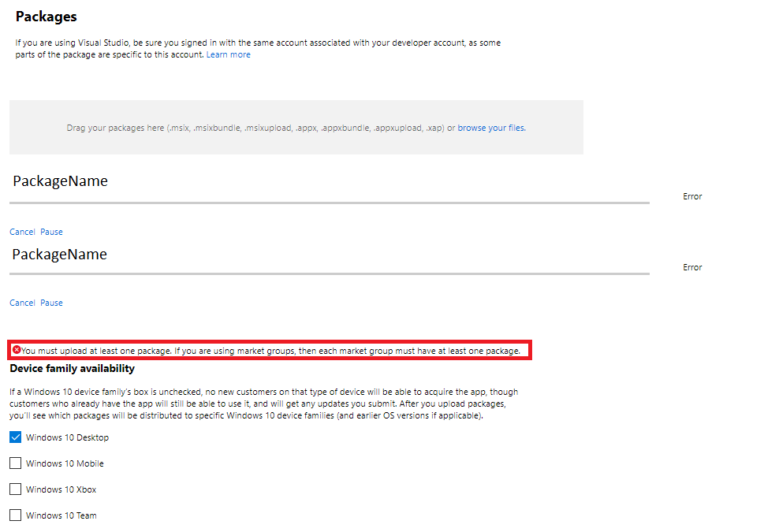Screen dimensions: 764x532
Task: Tick the Windows 10 Team checkbox
Action: point(16,515)
